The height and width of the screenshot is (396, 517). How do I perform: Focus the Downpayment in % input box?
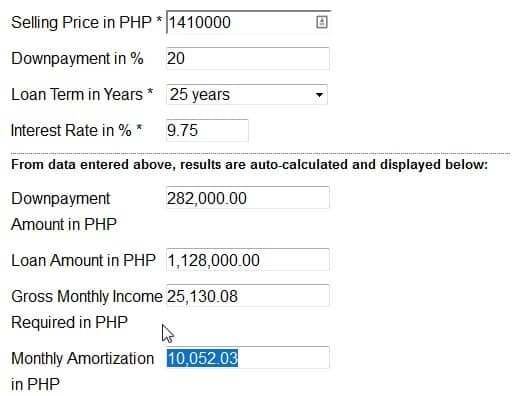coord(248,58)
